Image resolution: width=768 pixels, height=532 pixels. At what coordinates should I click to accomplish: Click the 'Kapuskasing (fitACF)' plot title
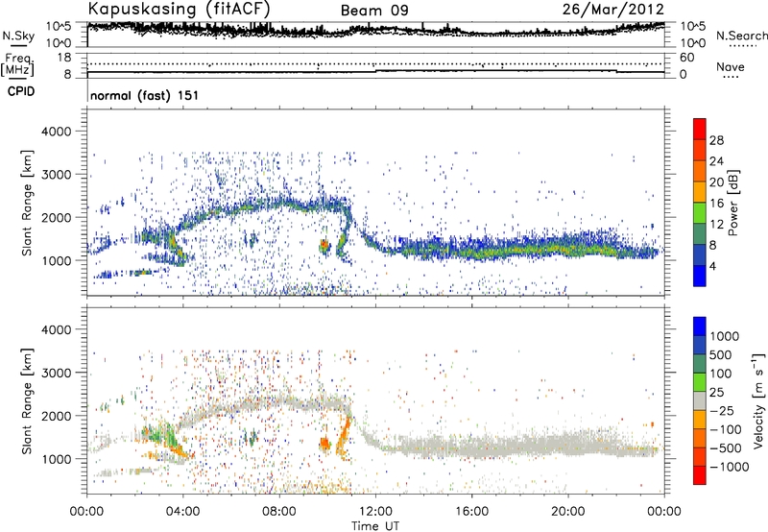[x=179, y=9]
